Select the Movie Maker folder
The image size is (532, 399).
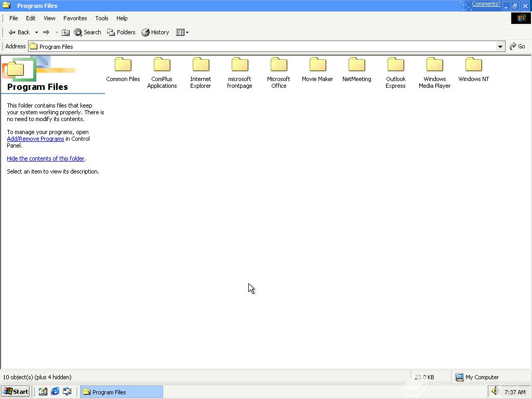(x=317, y=70)
